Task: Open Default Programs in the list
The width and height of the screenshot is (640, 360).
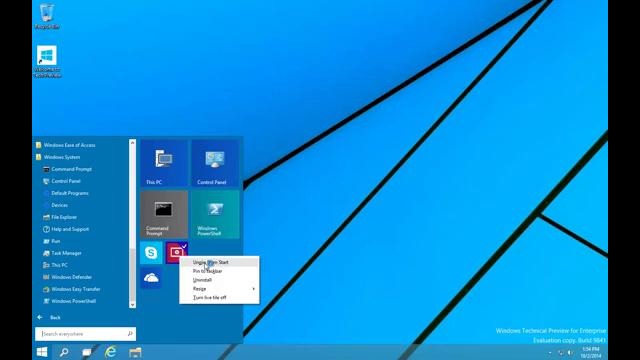Action: coord(66,193)
